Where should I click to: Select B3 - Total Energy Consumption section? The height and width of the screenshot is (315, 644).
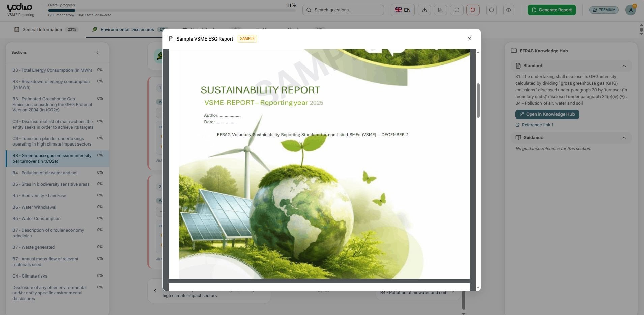57,70
